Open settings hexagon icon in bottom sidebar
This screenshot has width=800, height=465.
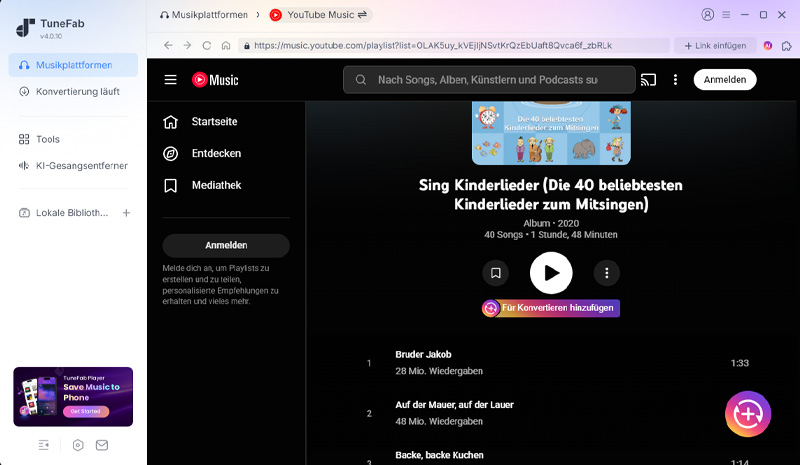click(x=78, y=445)
